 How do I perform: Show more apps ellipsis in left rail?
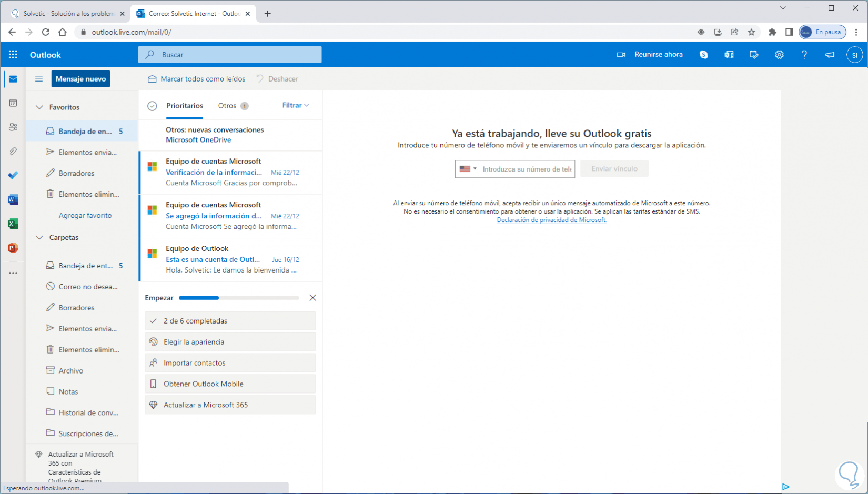tap(13, 273)
